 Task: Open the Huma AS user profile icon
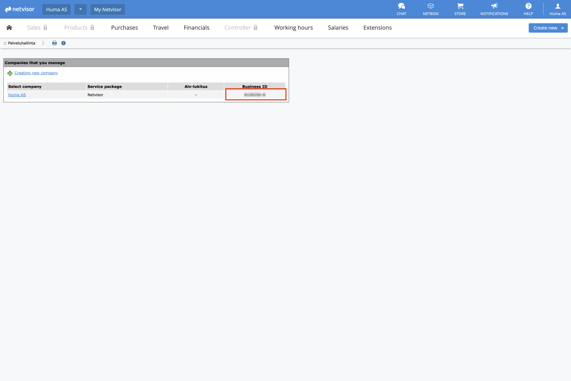558,9
